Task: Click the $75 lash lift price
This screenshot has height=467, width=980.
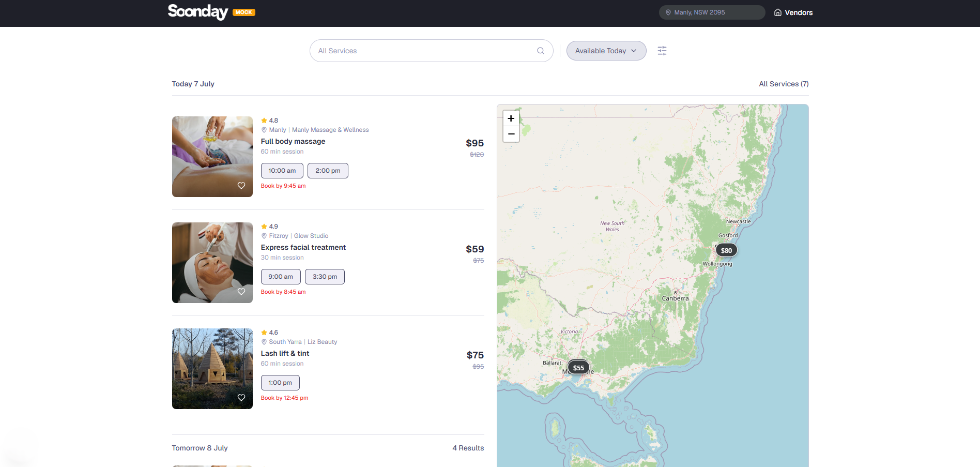Action: tap(475, 355)
